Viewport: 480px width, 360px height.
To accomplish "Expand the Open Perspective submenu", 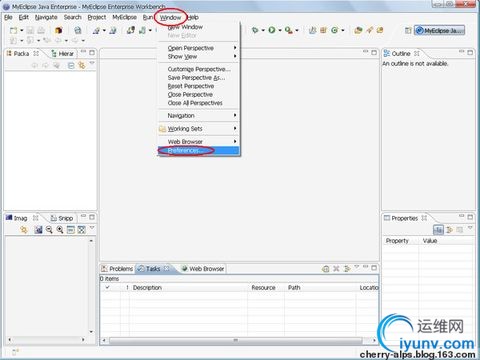I will tap(199, 48).
